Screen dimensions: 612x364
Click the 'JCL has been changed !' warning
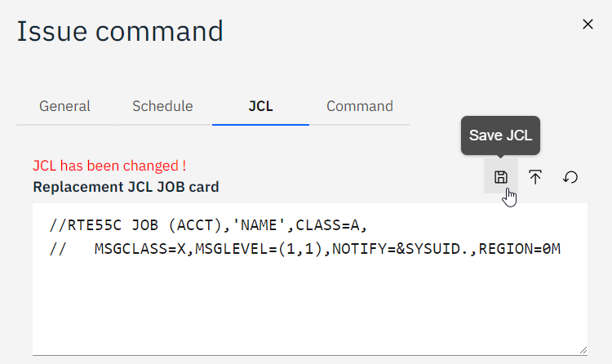pos(109,166)
